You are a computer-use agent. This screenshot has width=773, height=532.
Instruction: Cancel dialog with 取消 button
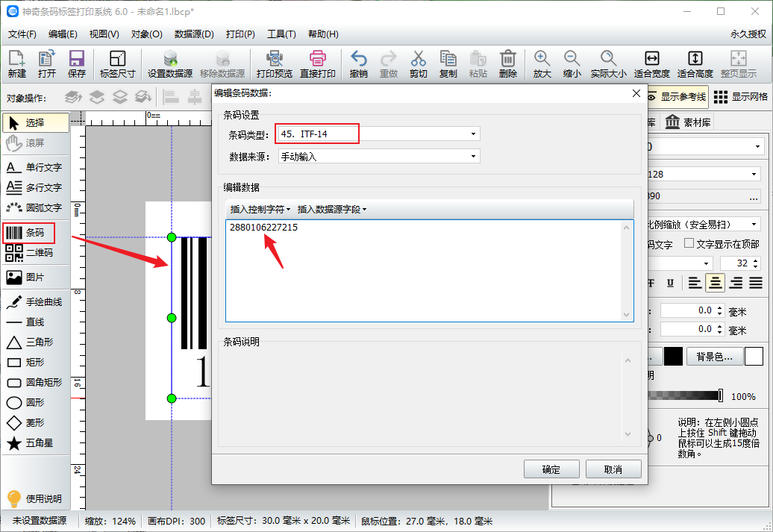[613, 469]
